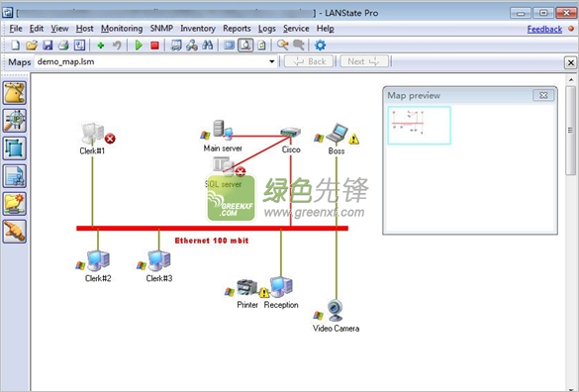Select the Main server host icon
579x392 pixels.
(223, 130)
